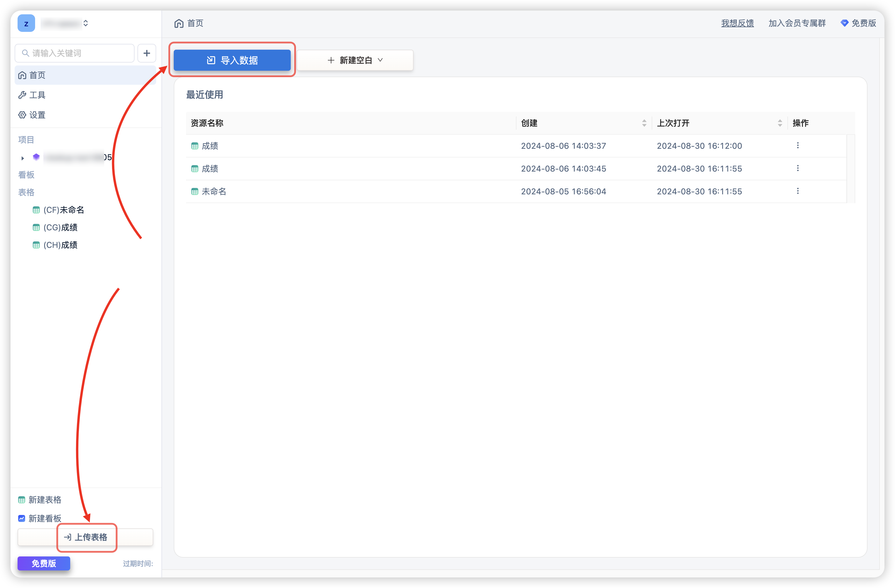Expand the project tree arrow
Screen dimensions: 895x588
(x=23, y=158)
